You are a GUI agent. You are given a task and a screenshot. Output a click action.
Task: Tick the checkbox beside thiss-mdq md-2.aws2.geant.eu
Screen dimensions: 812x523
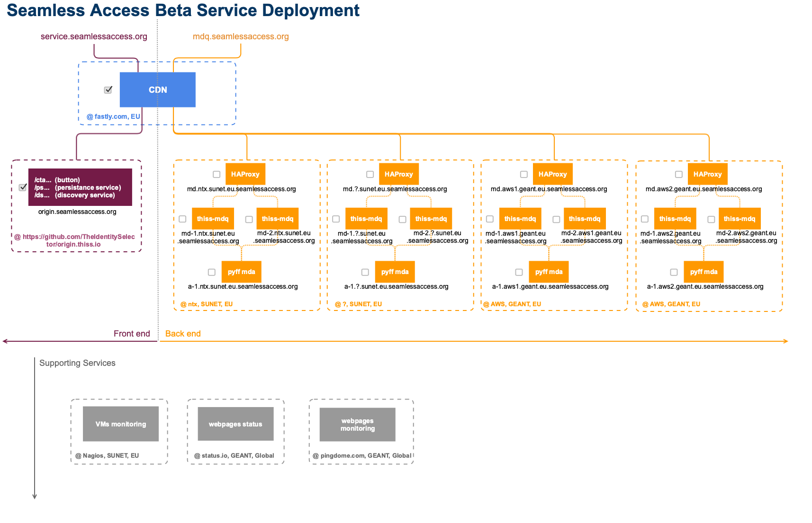tap(711, 219)
